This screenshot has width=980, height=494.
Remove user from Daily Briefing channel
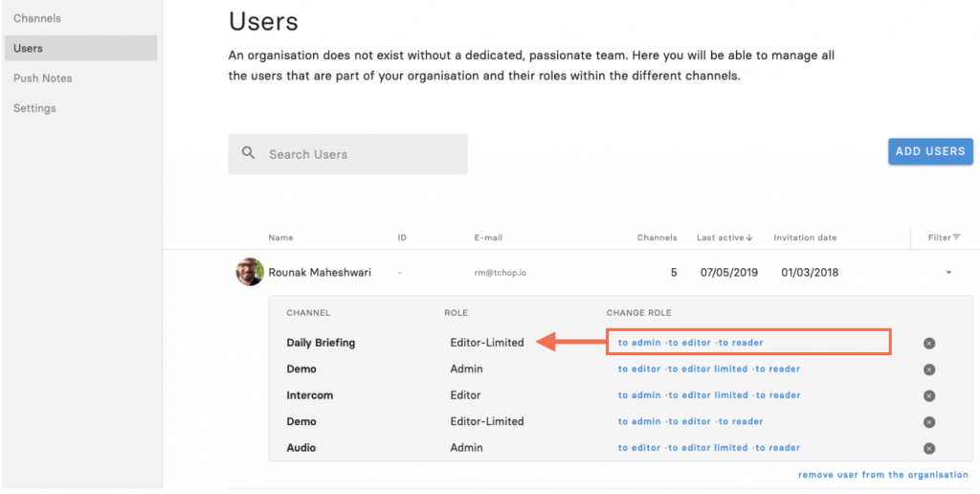928,344
